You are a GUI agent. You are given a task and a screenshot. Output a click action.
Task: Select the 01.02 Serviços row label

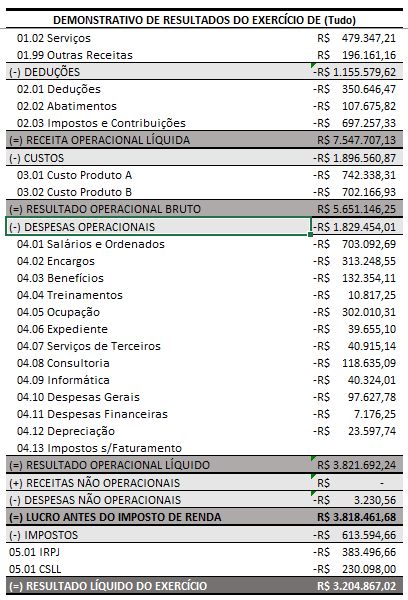54,38
